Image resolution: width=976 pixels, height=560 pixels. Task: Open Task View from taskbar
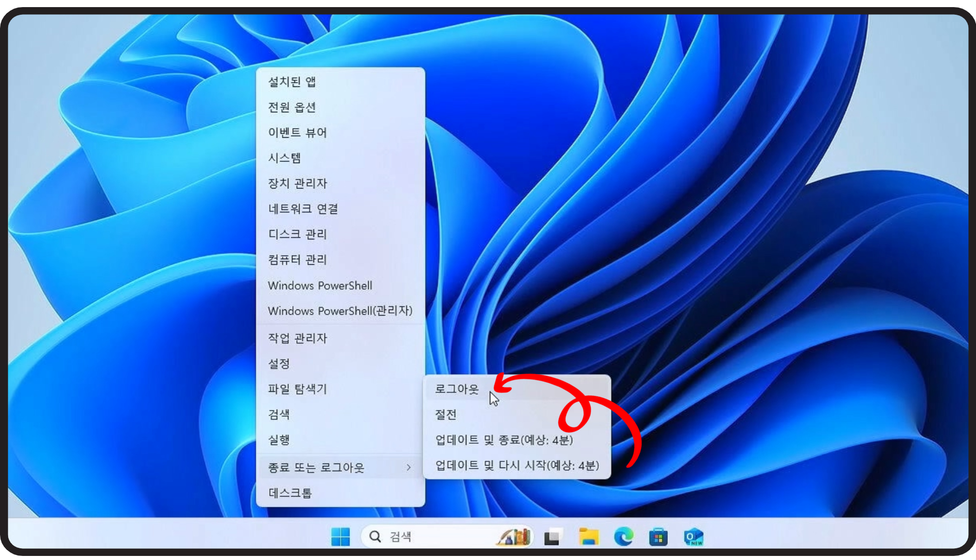(553, 537)
